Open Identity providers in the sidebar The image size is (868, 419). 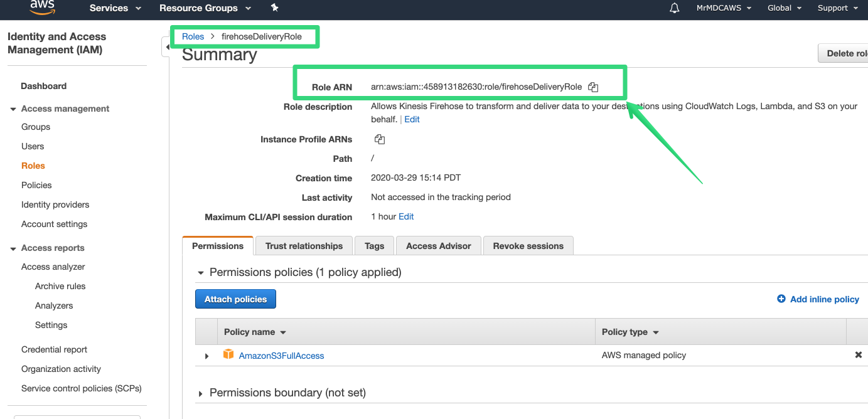coord(55,204)
